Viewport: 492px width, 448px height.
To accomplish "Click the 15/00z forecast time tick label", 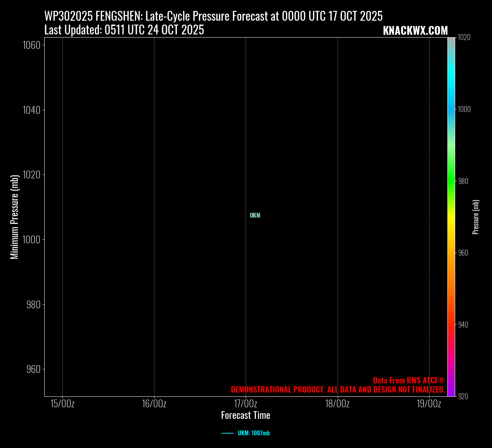I will tap(62, 404).
